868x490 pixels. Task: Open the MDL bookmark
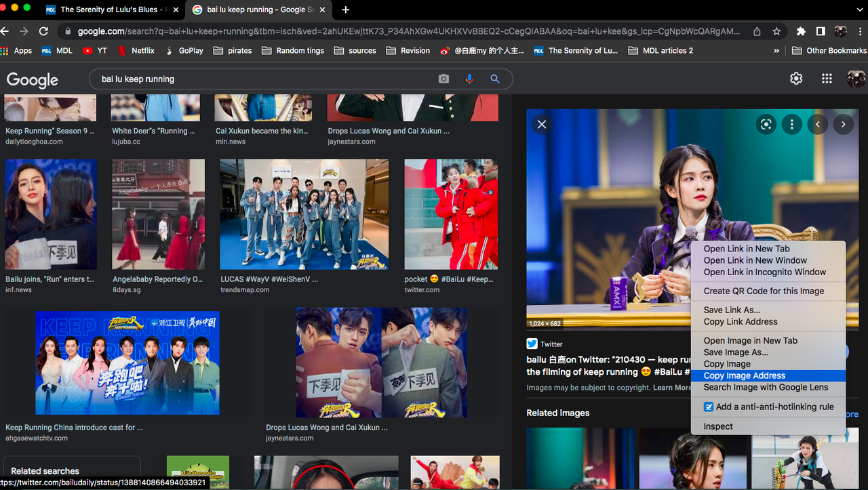click(x=57, y=50)
